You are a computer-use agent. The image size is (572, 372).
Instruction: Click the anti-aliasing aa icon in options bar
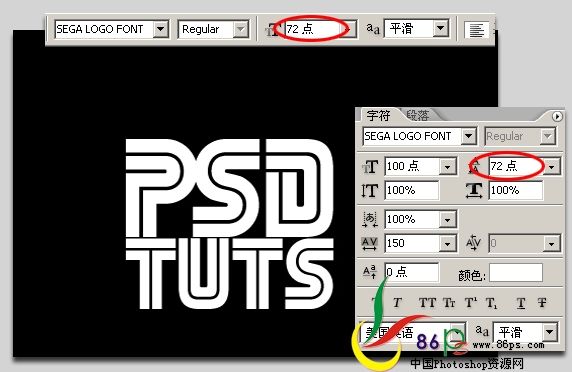pyautogui.click(x=373, y=28)
